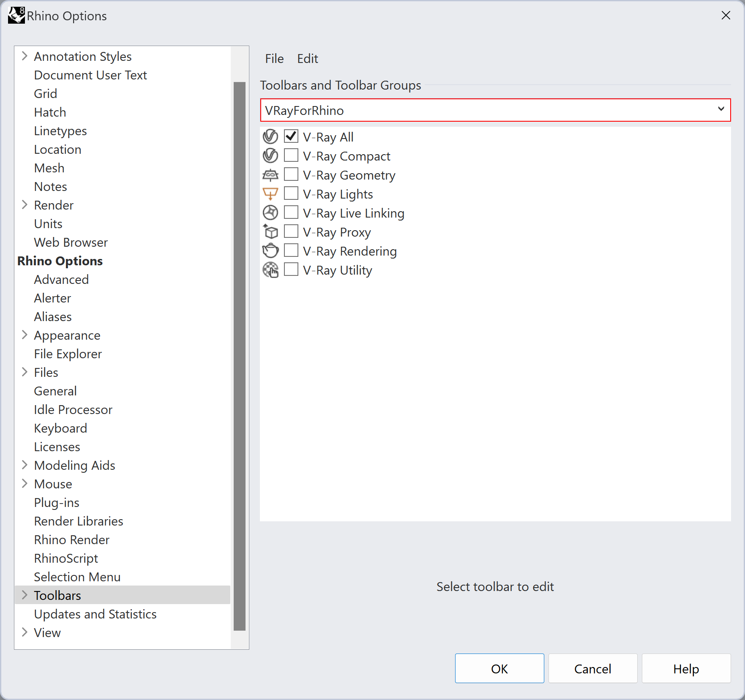Screen dimensions: 745x700
Task: Select the V-Ray Rendering toolbar label
Action: point(350,251)
